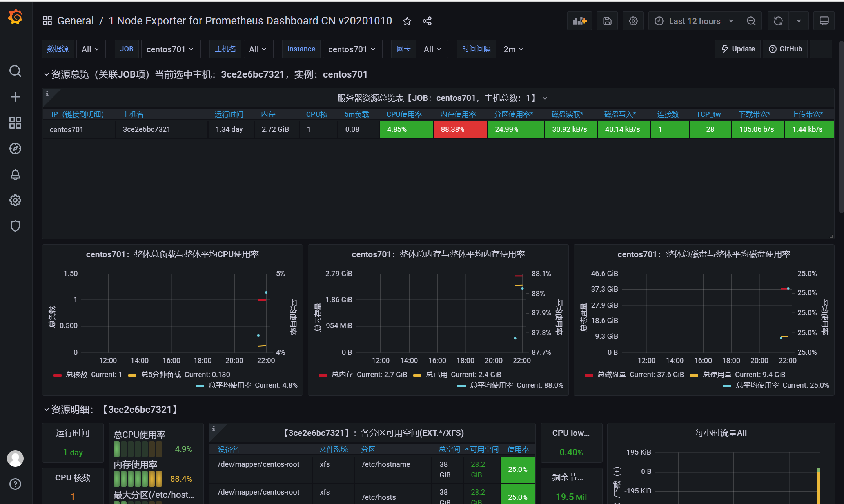Sort table by 内存使用率 column

coord(458,114)
